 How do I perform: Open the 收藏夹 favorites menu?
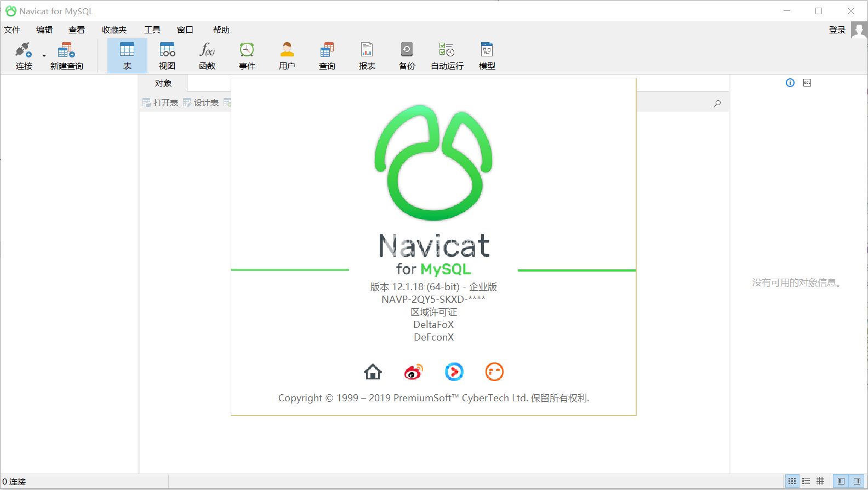click(114, 30)
